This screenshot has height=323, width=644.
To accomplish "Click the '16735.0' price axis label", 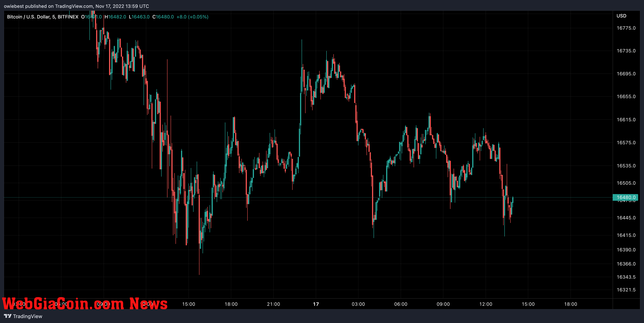I will tap(626, 51).
